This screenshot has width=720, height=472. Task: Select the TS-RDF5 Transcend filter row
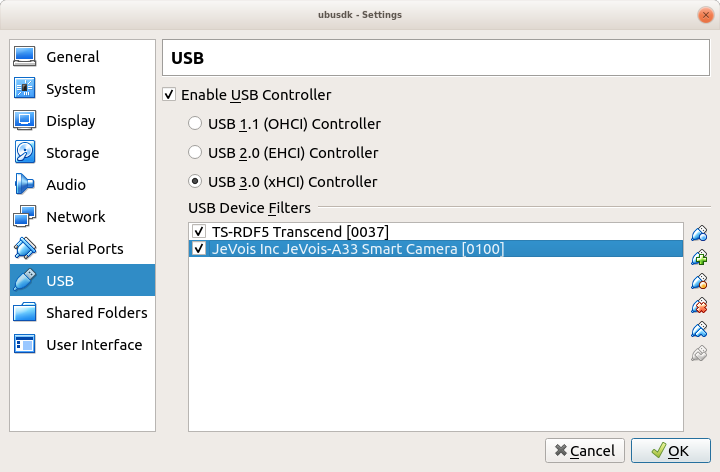436,231
